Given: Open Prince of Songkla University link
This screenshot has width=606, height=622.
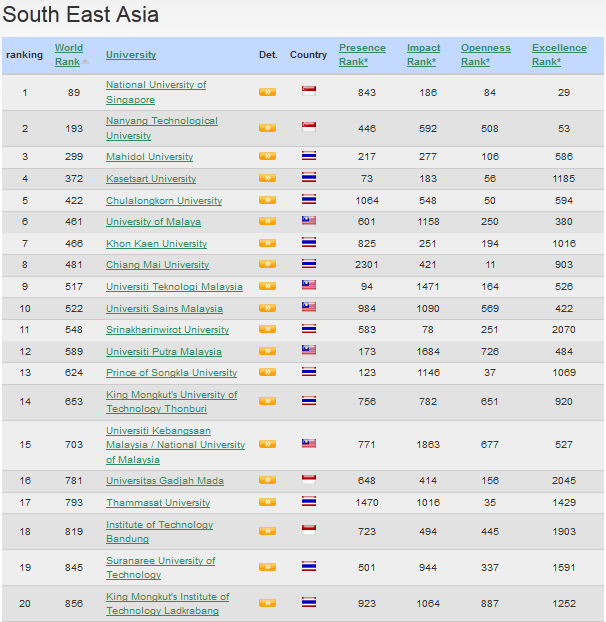Looking at the screenshot, I should click(x=171, y=372).
